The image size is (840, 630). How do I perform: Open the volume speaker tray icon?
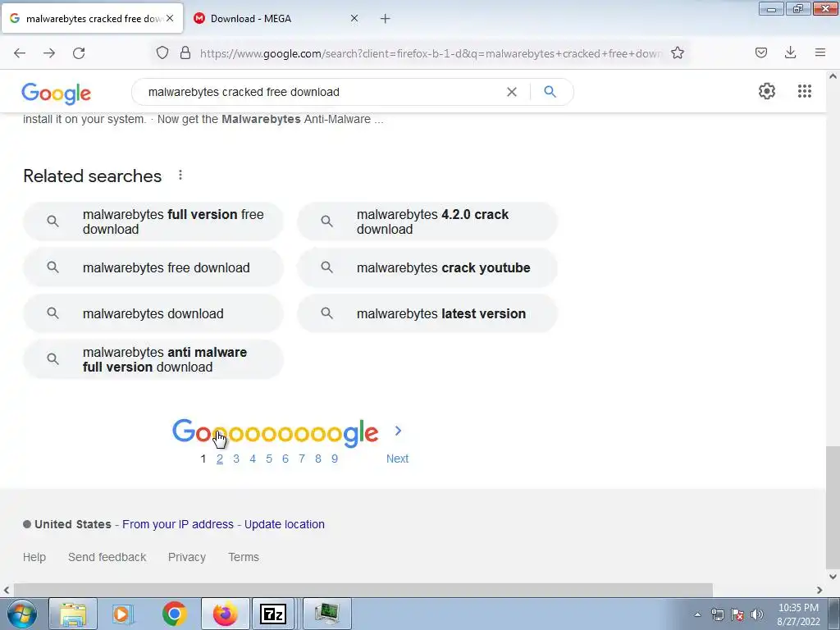tap(756, 614)
